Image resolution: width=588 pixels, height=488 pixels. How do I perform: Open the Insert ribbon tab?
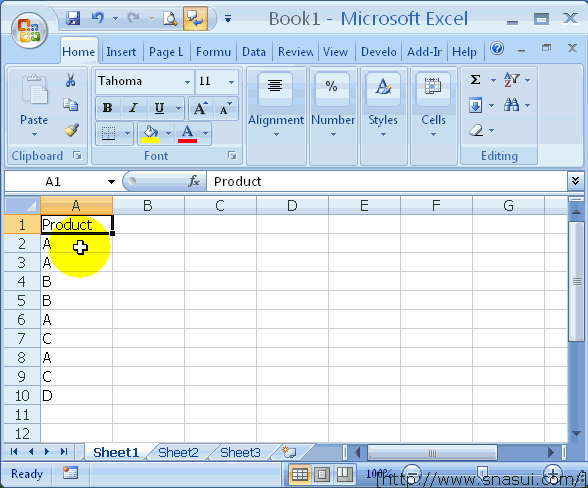(x=121, y=52)
